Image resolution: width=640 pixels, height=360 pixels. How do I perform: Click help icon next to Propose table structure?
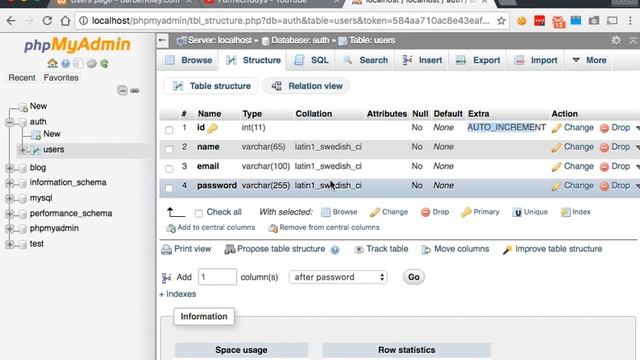[x=335, y=249]
